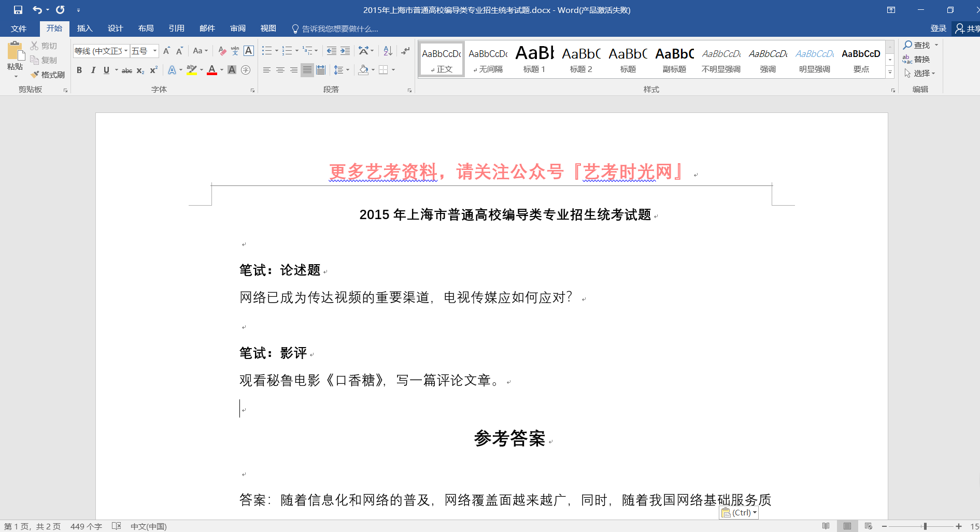Click the enclosed character (字) icon
Viewport: 980px width, 532px height.
click(246, 70)
